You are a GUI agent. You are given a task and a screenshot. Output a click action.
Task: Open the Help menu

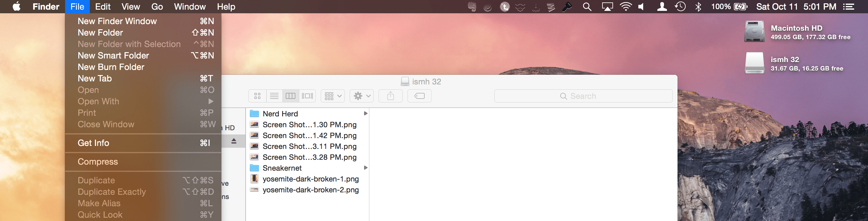[x=226, y=7]
